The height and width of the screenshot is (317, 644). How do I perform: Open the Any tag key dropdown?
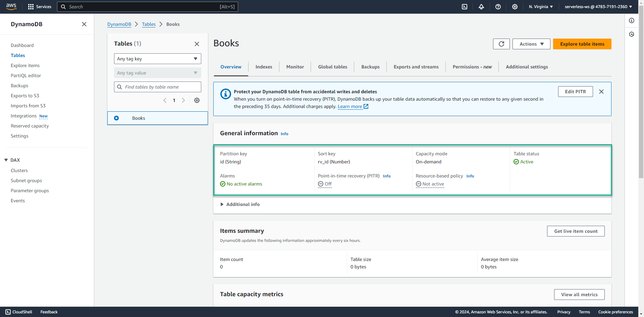coord(158,59)
